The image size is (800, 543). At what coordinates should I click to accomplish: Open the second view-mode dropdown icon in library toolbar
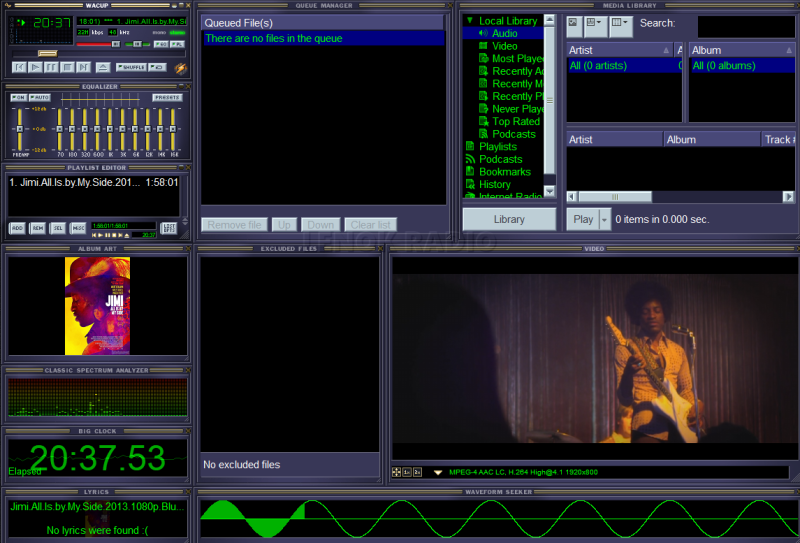tap(595, 26)
